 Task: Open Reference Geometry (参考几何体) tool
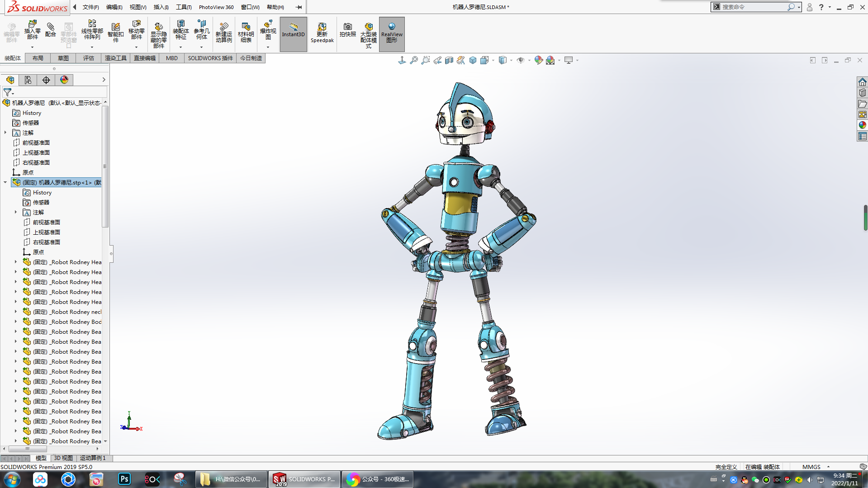pyautogui.click(x=202, y=30)
